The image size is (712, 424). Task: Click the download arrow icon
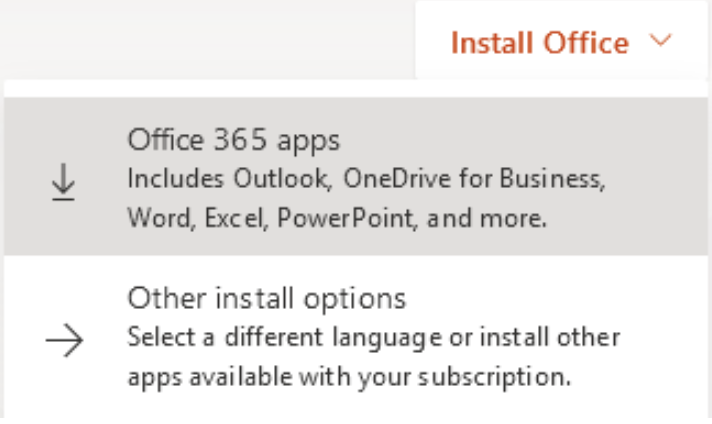pos(64,179)
